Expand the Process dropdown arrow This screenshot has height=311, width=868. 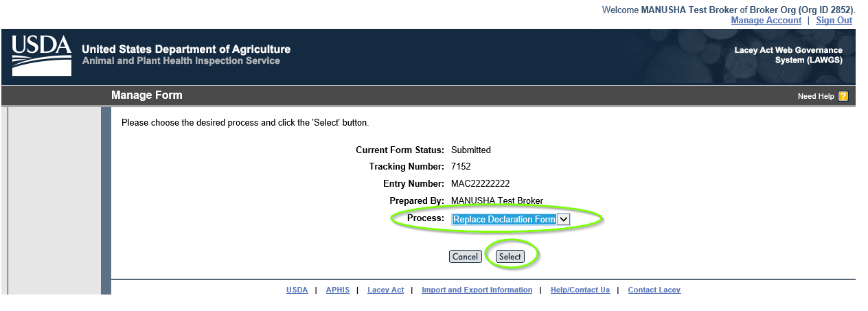pos(563,219)
